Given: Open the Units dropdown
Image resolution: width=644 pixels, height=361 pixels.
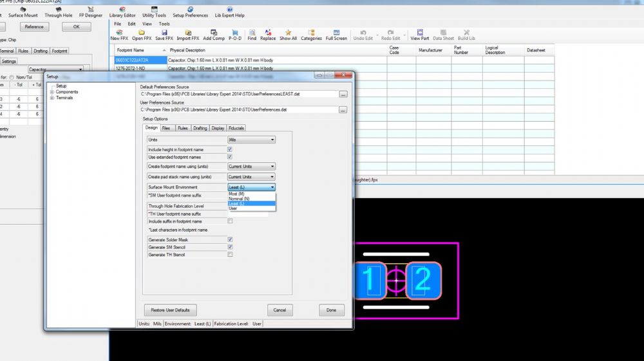Looking at the screenshot, I should 252,140.
